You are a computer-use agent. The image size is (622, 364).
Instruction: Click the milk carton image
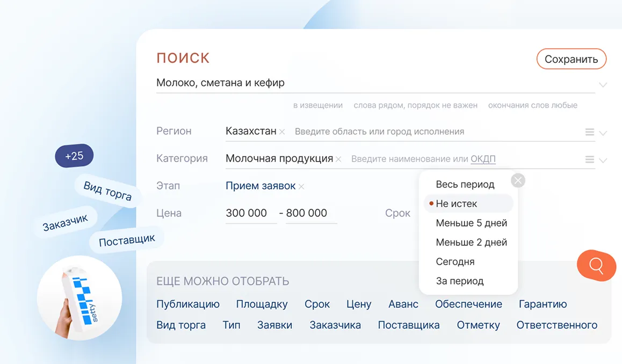pos(79,298)
